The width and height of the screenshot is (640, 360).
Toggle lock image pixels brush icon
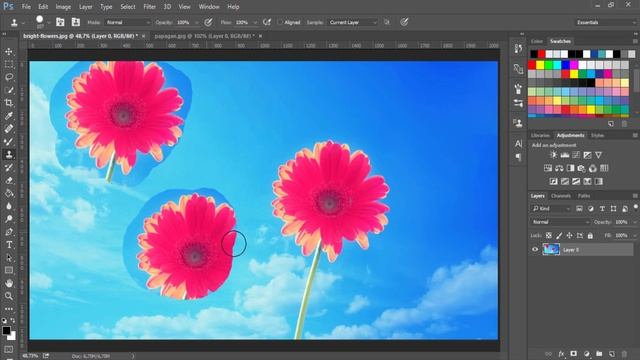click(559, 236)
